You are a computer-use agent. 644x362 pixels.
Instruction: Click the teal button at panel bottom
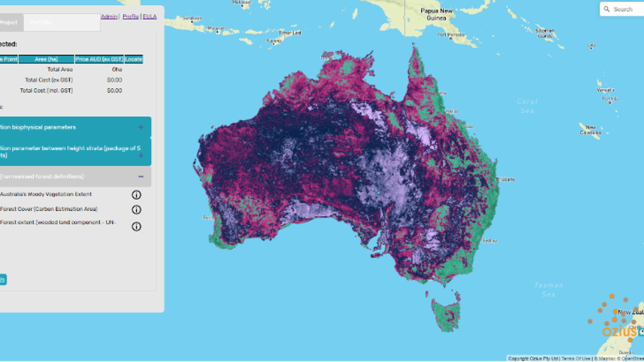tap(2, 280)
